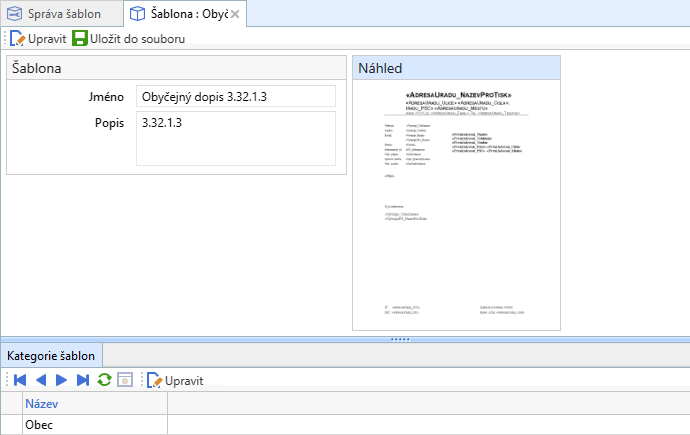690x435 pixels.
Task: Click into the Jméno field
Action: (x=235, y=96)
